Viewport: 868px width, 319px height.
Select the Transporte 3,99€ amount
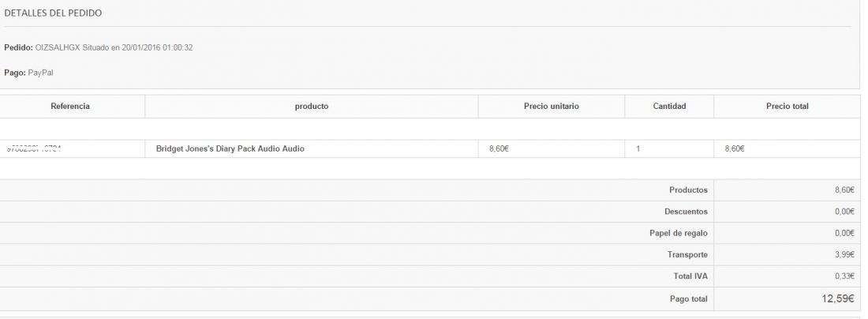click(844, 255)
